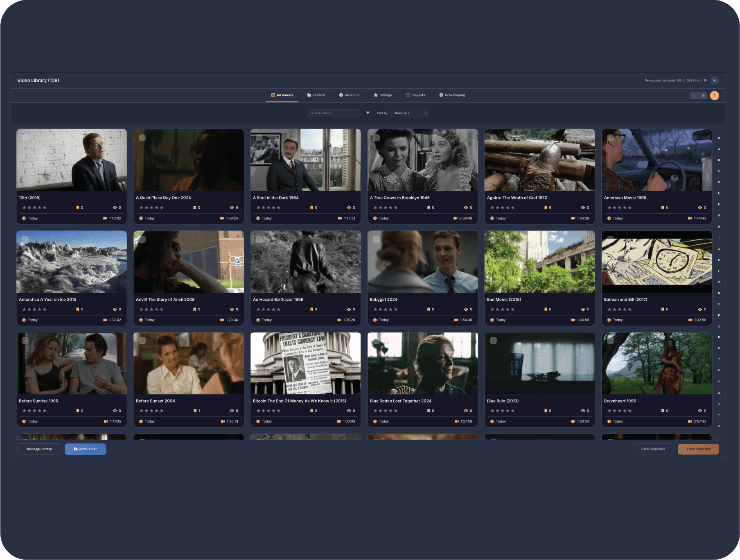Image resolution: width=740 pixels, height=560 pixels.
Task: Give "Before Sunrise 1995" a five-star rating
Action: (44, 411)
